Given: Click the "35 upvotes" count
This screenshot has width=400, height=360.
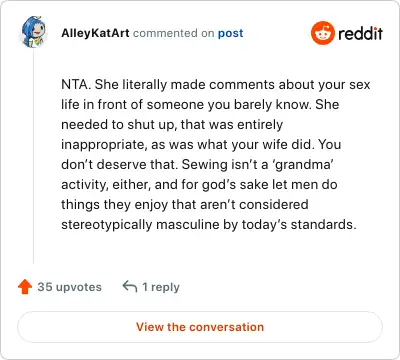Looking at the screenshot, I should click(69, 287).
